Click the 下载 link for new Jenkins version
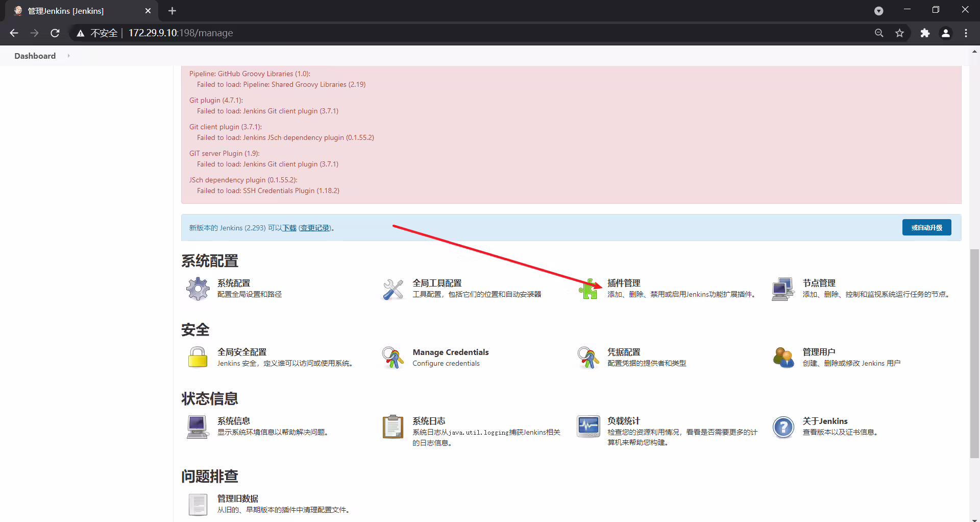This screenshot has height=522, width=980. 289,228
